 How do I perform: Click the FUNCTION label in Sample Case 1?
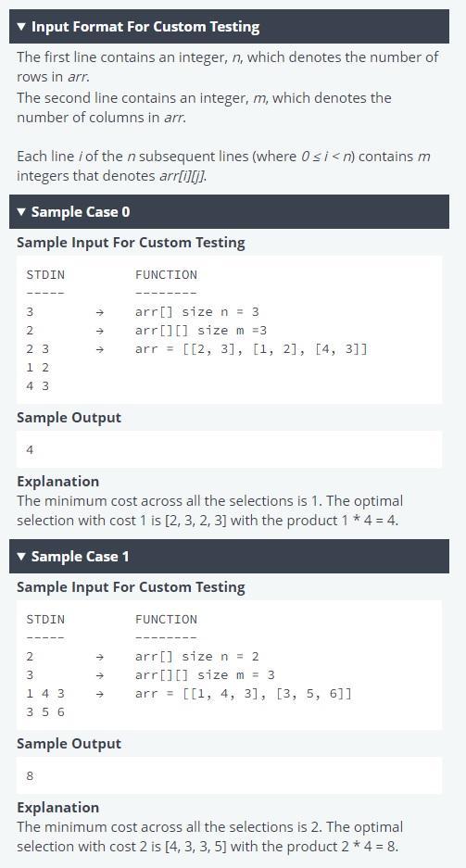[x=166, y=620]
